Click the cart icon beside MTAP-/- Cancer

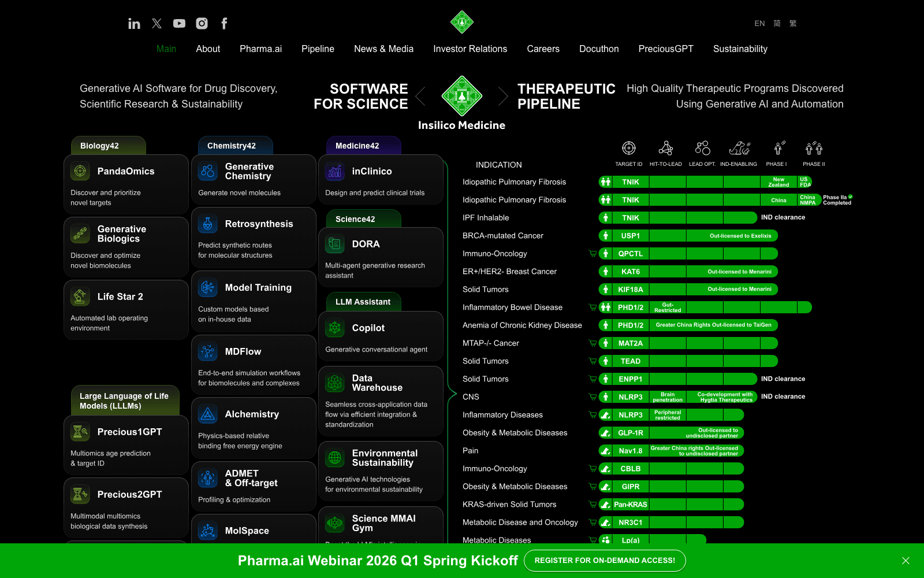tap(593, 343)
